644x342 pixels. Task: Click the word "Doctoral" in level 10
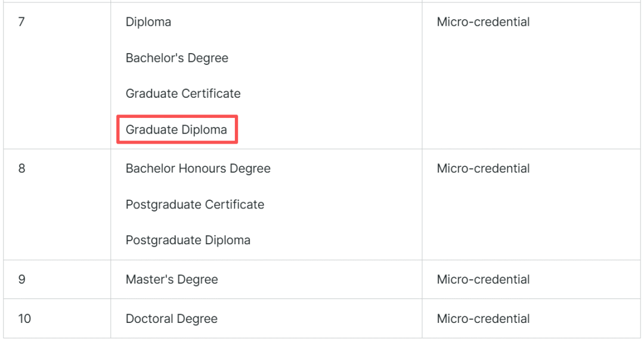148,319
